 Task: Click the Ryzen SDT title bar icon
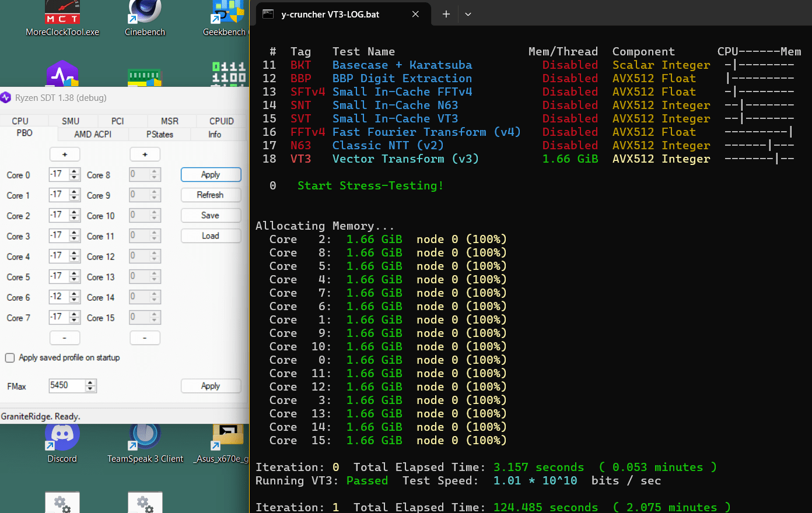[6, 97]
